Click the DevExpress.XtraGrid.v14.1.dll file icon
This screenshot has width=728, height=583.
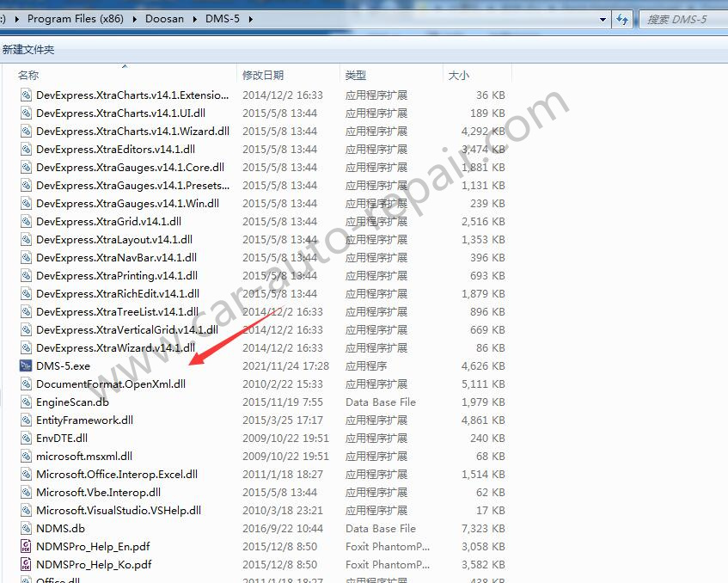click(26, 221)
